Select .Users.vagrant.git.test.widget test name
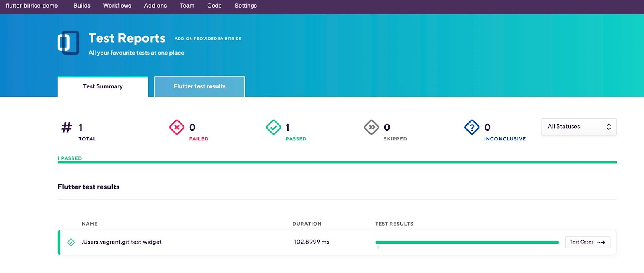The height and width of the screenshot is (273, 644). pyautogui.click(x=122, y=242)
